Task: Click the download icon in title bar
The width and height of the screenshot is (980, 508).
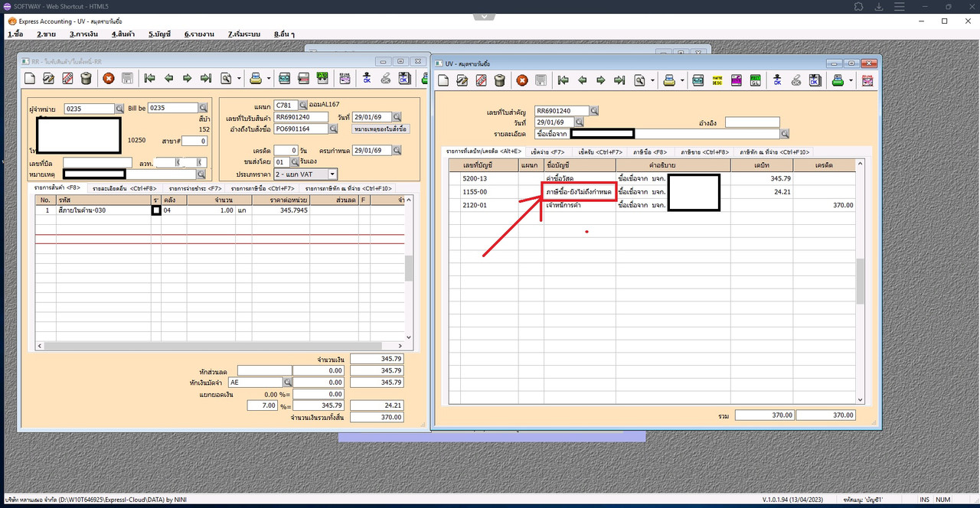Action: click(879, 6)
